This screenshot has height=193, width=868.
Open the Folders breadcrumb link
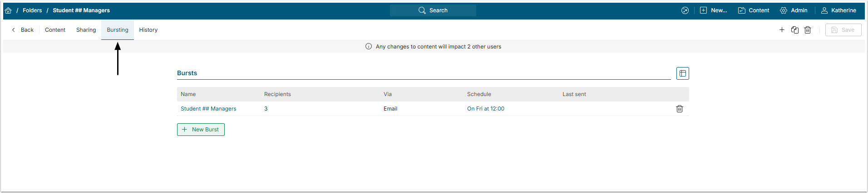click(32, 10)
